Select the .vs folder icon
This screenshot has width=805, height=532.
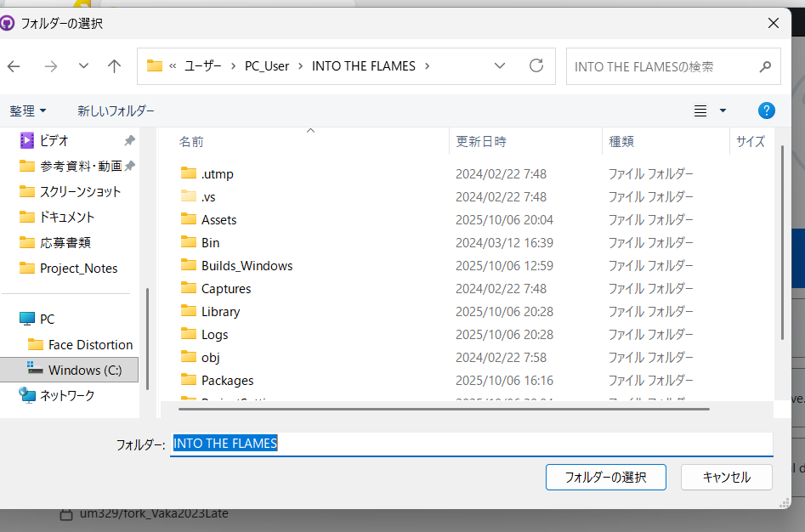click(189, 196)
